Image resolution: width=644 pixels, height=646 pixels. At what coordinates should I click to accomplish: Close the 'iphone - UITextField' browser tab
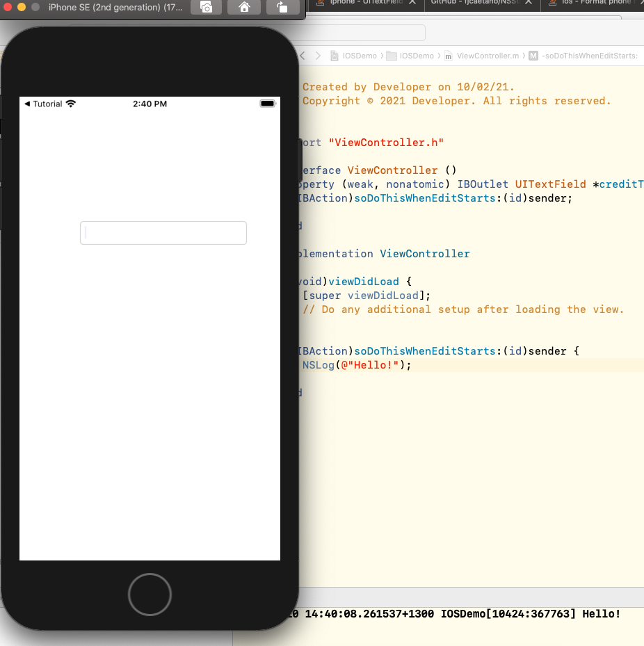[x=412, y=2]
